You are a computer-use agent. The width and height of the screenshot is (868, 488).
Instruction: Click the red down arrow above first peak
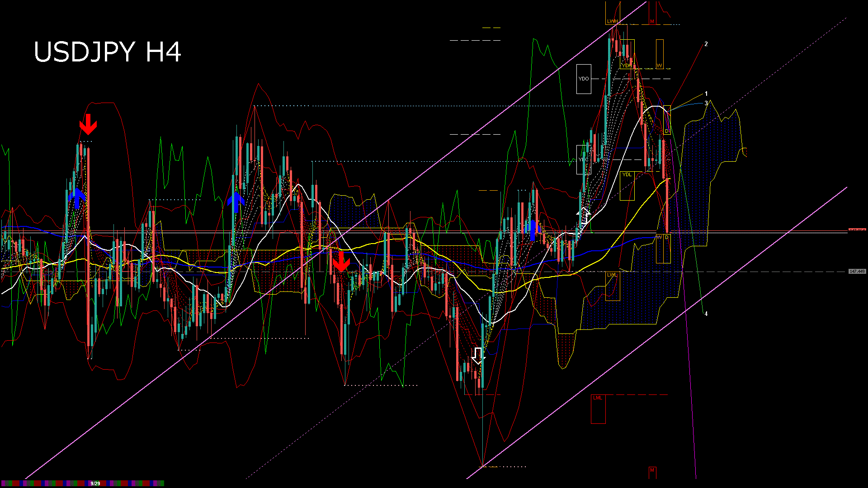88,124
